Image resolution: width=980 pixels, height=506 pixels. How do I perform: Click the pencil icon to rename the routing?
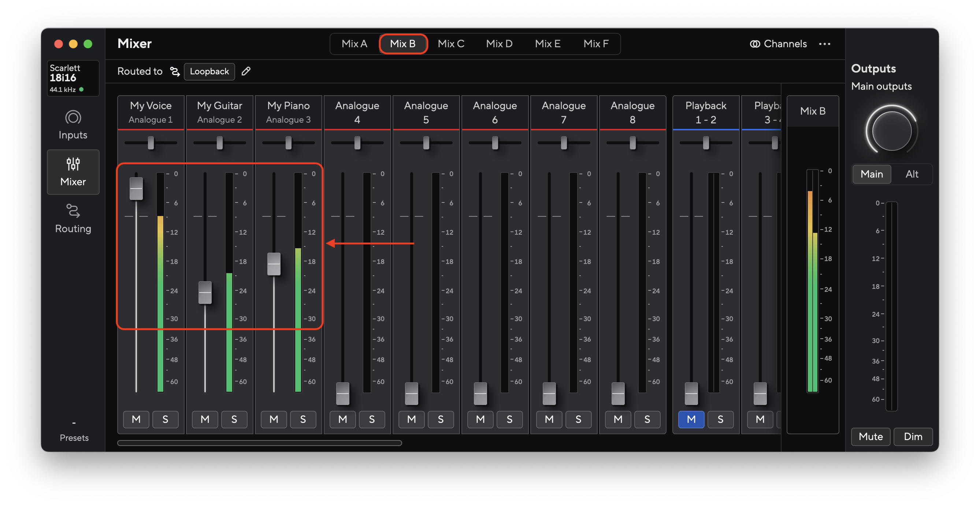(246, 71)
